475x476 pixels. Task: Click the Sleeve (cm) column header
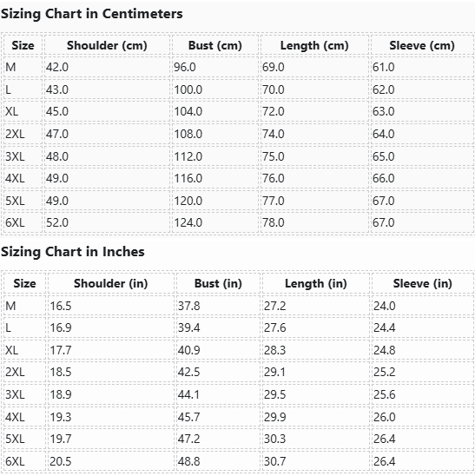(422, 45)
